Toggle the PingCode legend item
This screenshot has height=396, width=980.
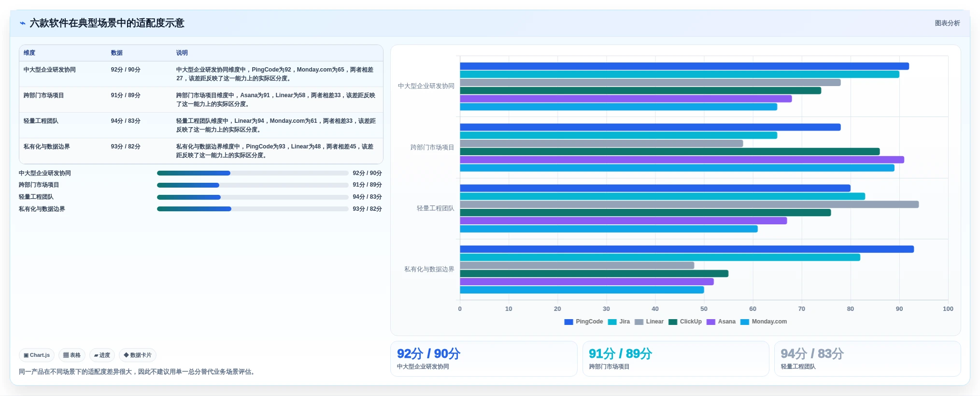tap(583, 322)
